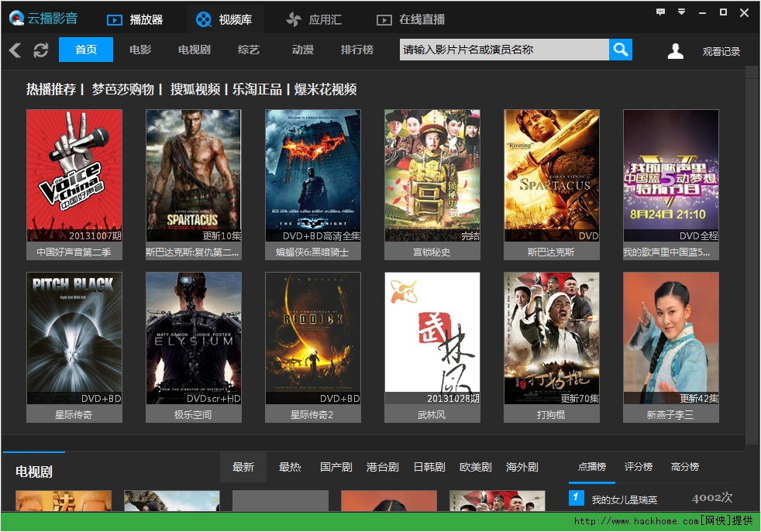Screen dimensions: 761x532
Task: Open the Voice of China poster
Action: pos(74,175)
